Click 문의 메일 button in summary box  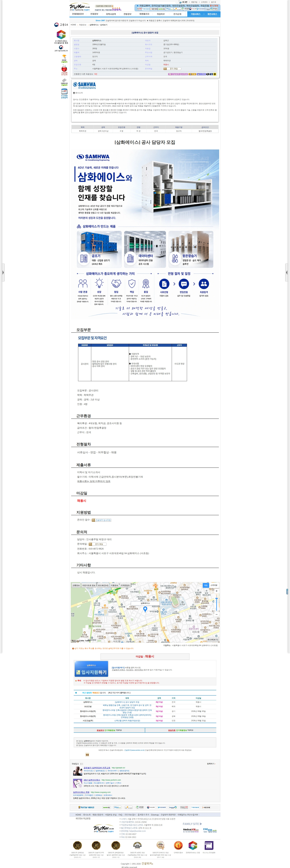tap(172, 69)
